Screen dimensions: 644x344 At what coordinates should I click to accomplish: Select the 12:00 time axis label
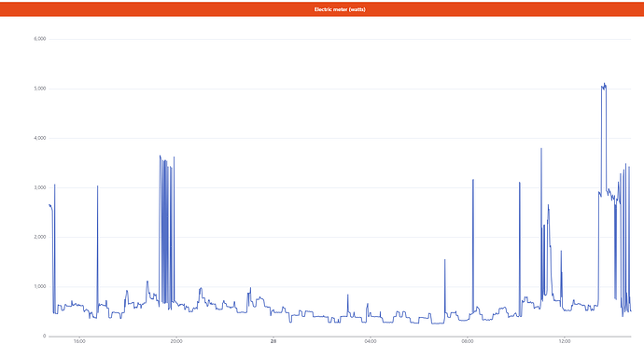click(x=565, y=341)
